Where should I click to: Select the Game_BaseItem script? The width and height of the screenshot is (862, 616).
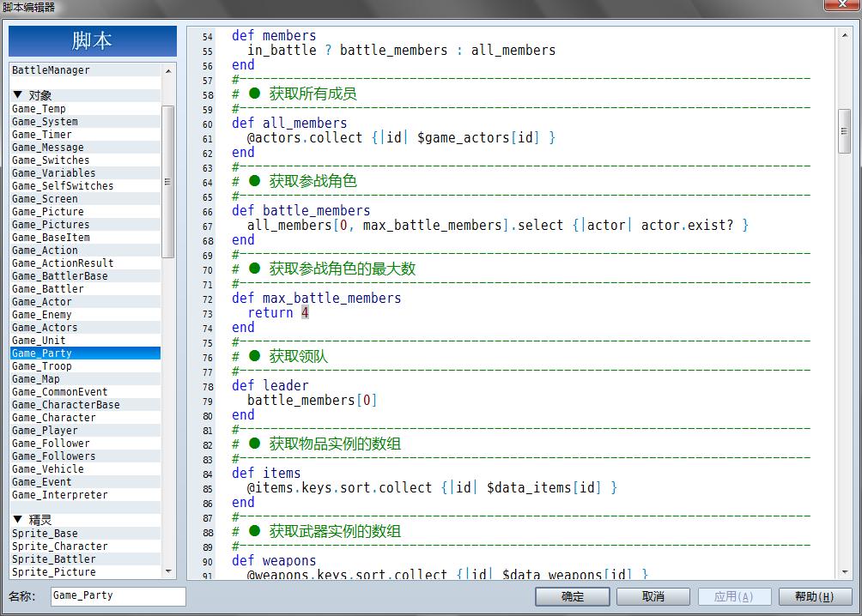tap(85, 238)
